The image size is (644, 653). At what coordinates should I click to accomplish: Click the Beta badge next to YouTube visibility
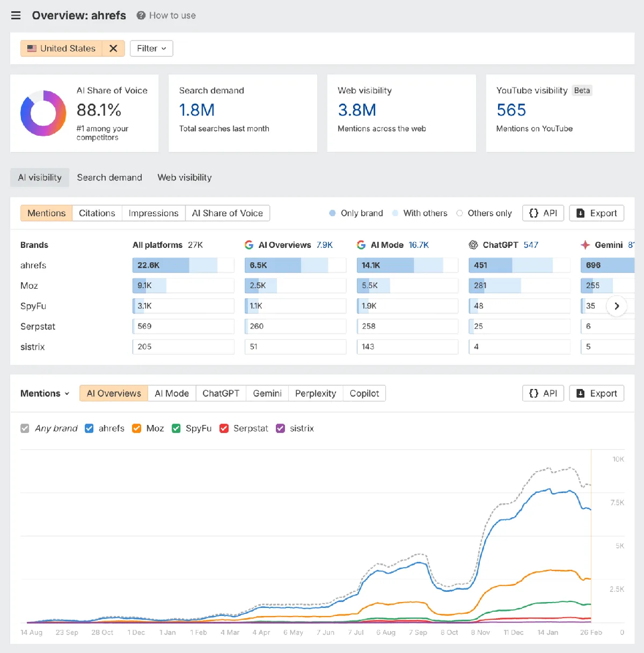click(x=582, y=91)
